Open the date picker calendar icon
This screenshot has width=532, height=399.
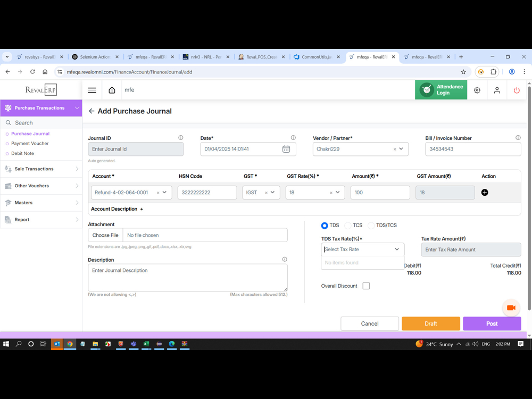pyautogui.click(x=286, y=149)
